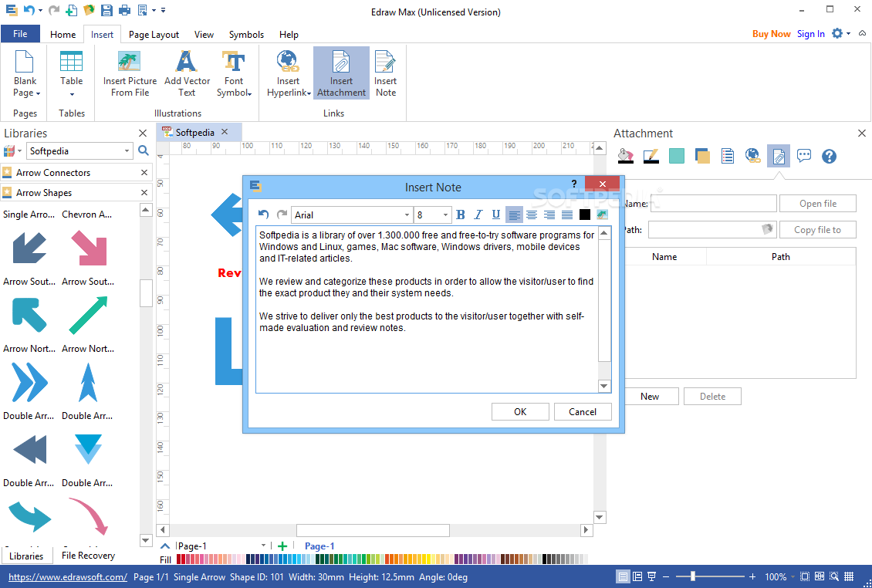Screen dimensions: 872x588
Task: Add Vector Text from the ribbon
Action: (187, 74)
